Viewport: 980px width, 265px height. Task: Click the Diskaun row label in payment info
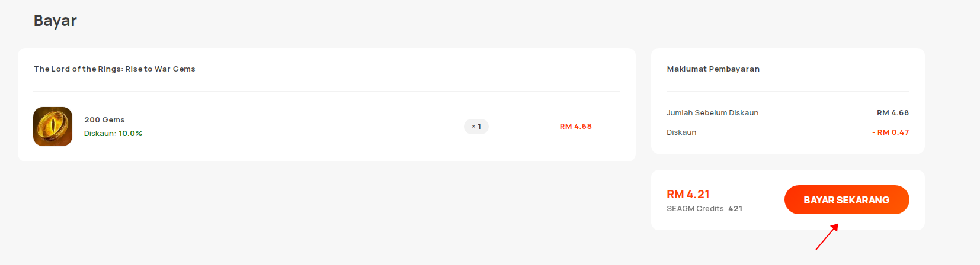(681, 132)
